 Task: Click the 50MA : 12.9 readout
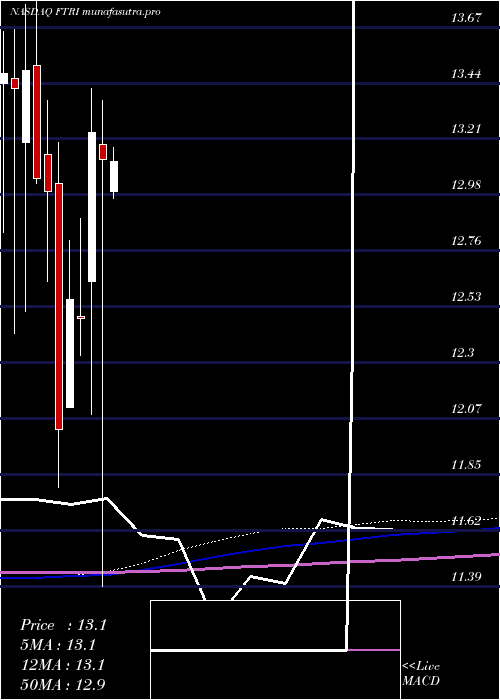63,685
